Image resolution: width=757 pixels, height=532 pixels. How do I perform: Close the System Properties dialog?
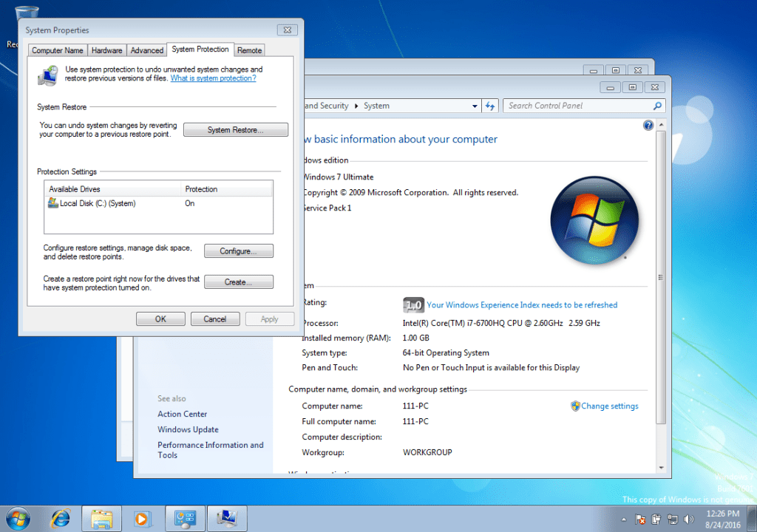pyautogui.click(x=288, y=30)
